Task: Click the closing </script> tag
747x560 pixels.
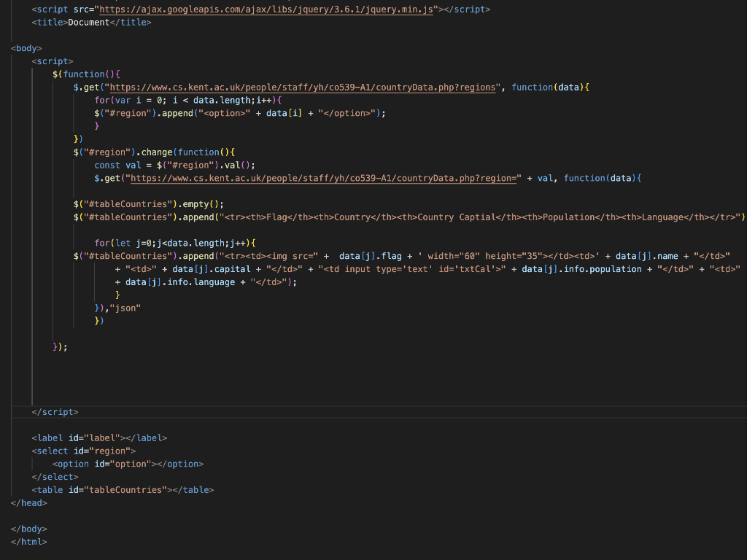Action: coord(56,411)
